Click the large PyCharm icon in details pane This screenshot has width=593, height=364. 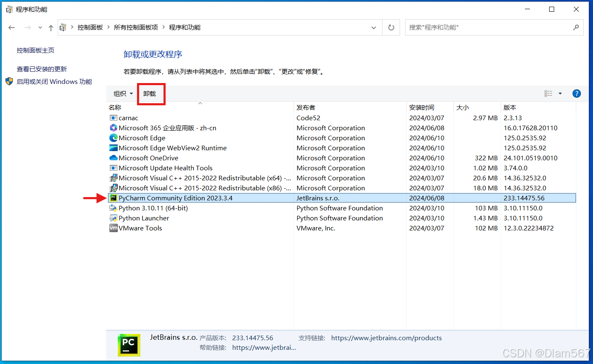click(129, 345)
